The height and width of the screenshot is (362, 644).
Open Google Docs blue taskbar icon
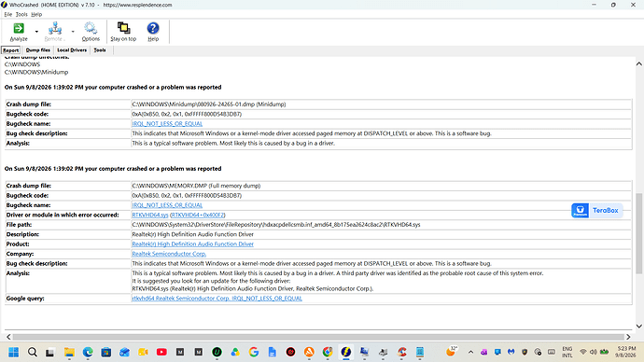click(272, 352)
